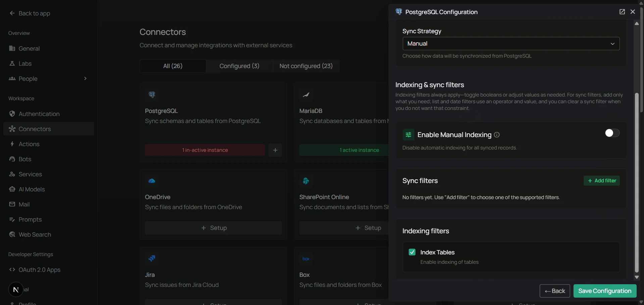Click the Add filter button

click(602, 181)
